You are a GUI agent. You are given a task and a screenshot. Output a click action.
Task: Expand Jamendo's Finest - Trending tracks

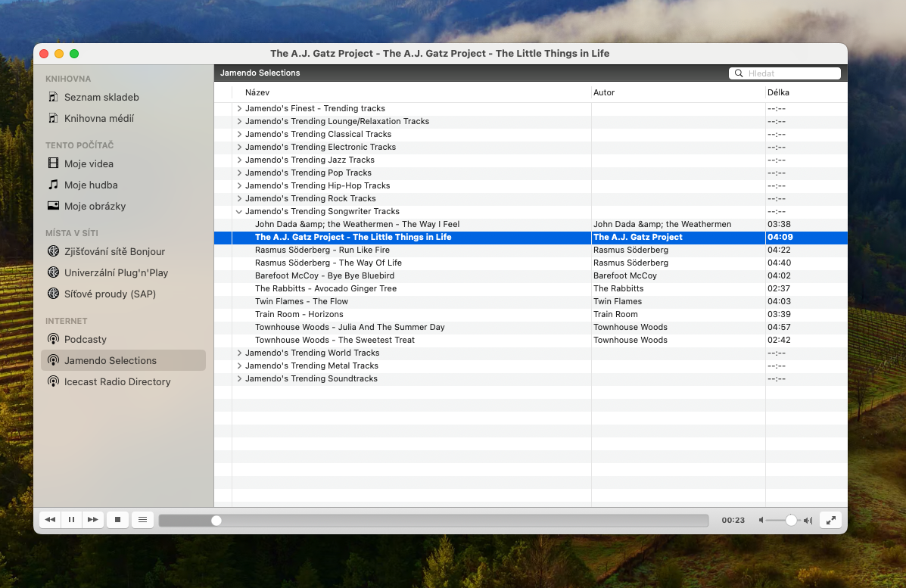[x=239, y=108]
